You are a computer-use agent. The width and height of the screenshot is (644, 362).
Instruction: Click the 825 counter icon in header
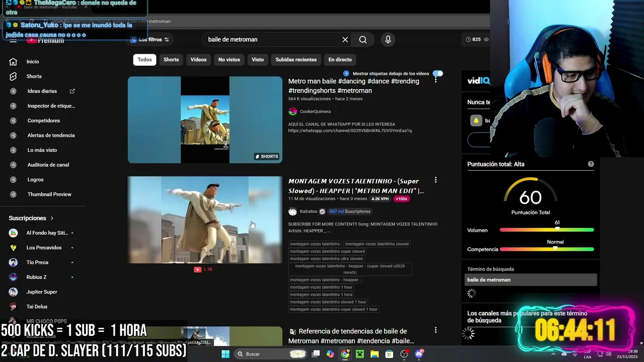[468, 39]
